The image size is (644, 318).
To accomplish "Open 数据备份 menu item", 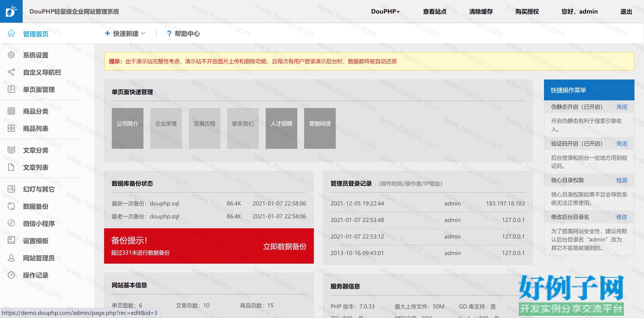I will [x=36, y=206].
